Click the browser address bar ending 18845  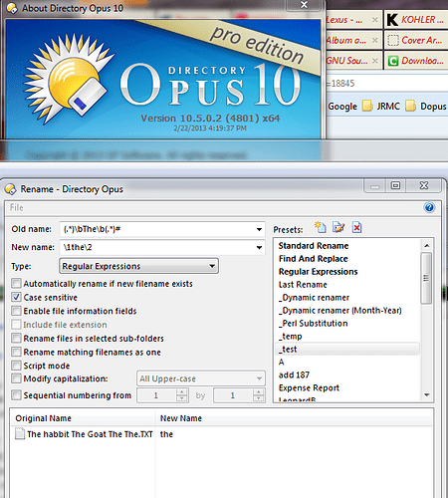point(387,83)
